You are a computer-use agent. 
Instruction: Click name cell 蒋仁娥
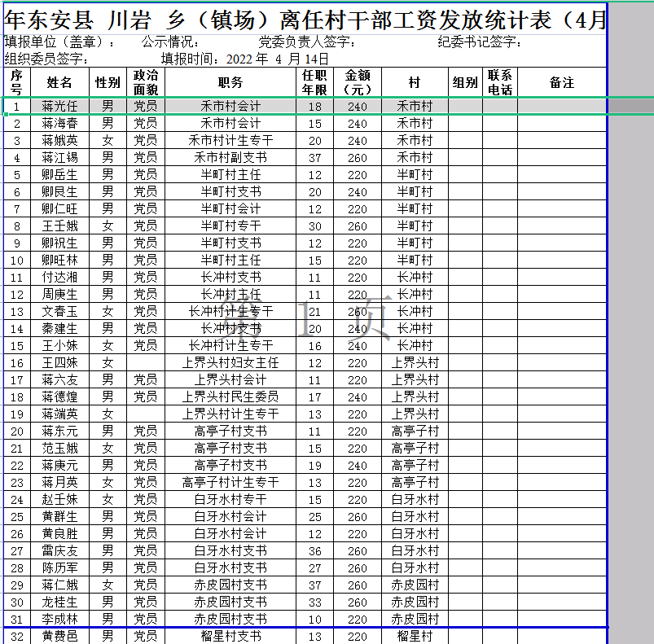pyautogui.click(x=59, y=585)
